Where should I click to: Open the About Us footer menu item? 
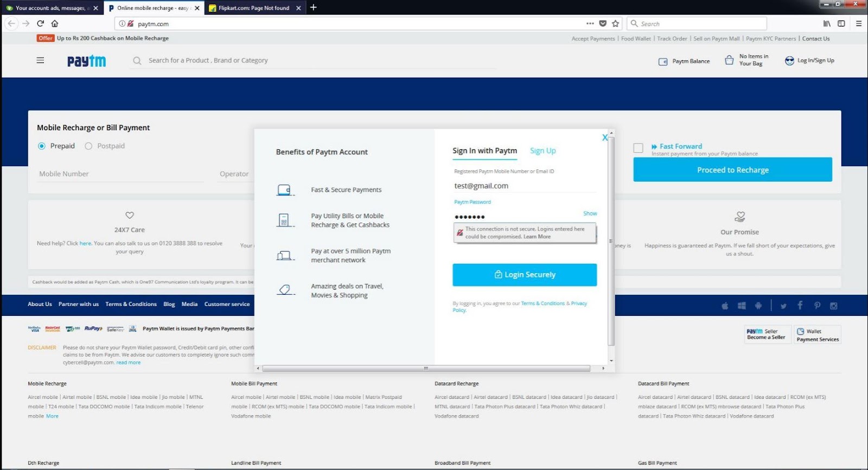(40, 304)
